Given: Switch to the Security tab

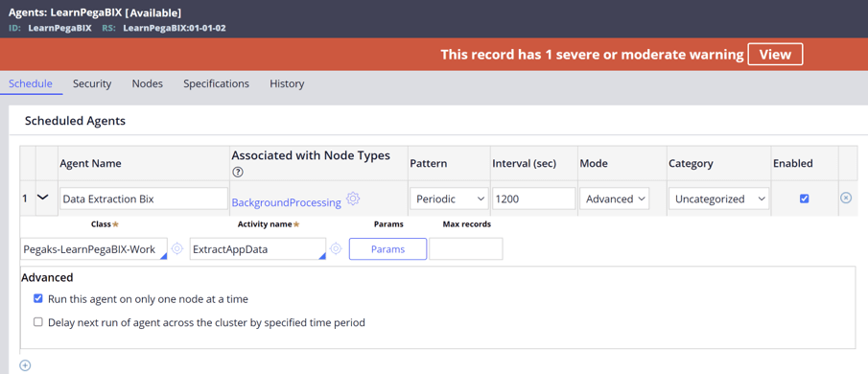Looking at the screenshot, I should [92, 83].
